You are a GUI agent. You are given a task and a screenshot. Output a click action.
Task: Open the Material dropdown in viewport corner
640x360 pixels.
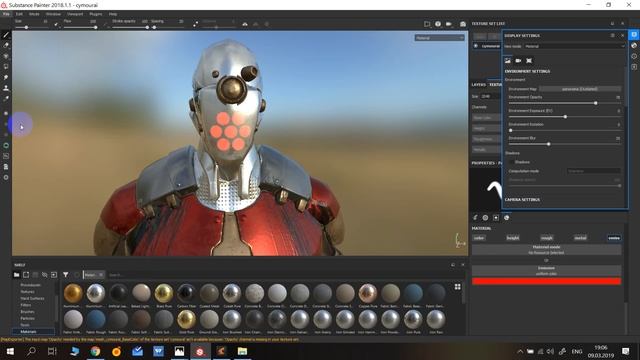[440, 38]
